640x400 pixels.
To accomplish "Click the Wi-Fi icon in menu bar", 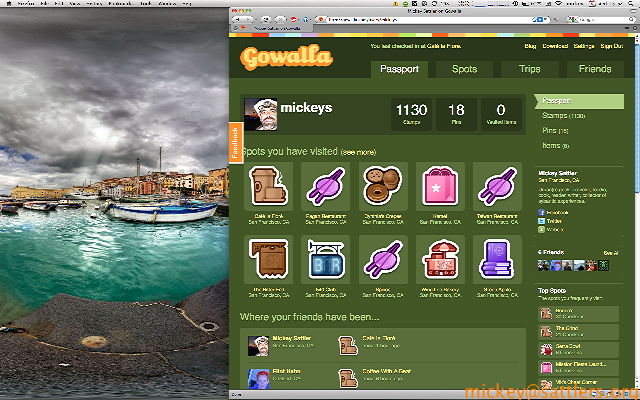I will [559, 3].
